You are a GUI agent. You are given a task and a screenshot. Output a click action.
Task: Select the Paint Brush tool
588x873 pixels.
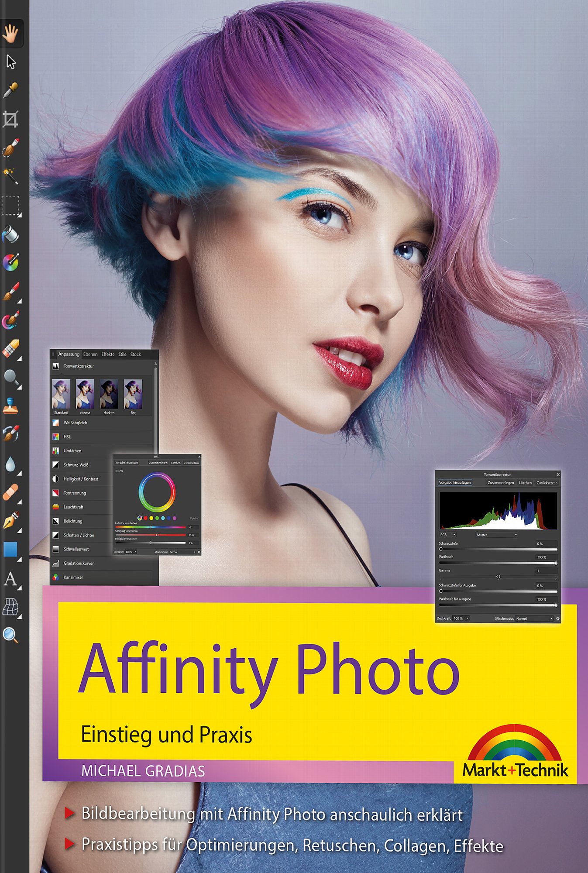(x=10, y=292)
